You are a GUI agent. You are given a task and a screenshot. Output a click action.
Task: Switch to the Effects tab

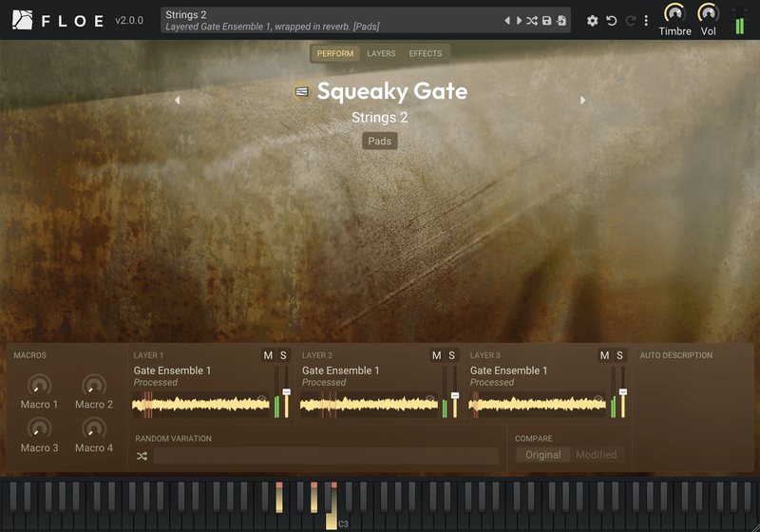pos(425,53)
